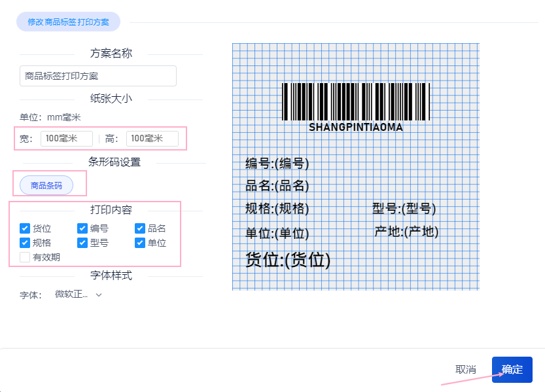Open the 字体 font dropdown

point(79,294)
